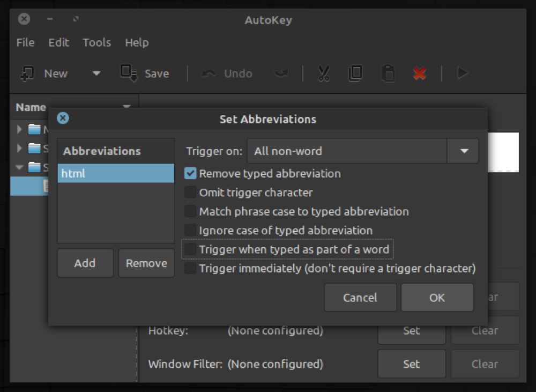Click the Remove abbreviation button
The image size is (536, 392).
click(x=146, y=263)
